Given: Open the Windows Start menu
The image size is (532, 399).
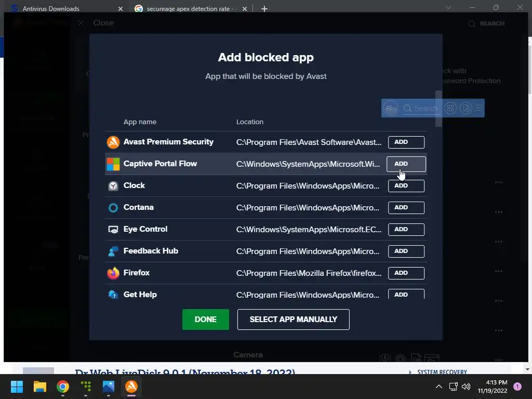Looking at the screenshot, I should pyautogui.click(x=17, y=387).
